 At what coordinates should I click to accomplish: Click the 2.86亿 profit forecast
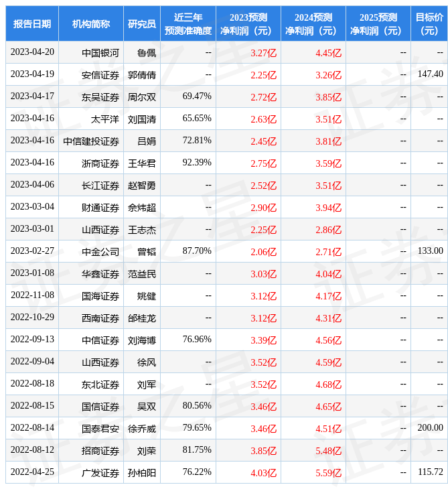pyautogui.click(x=328, y=230)
